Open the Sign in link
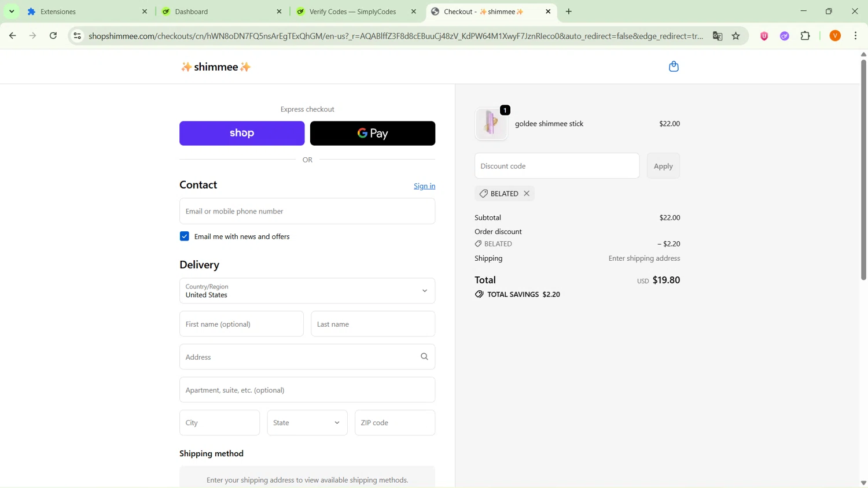This screenshot has width=868, height=488. (424, 186)
